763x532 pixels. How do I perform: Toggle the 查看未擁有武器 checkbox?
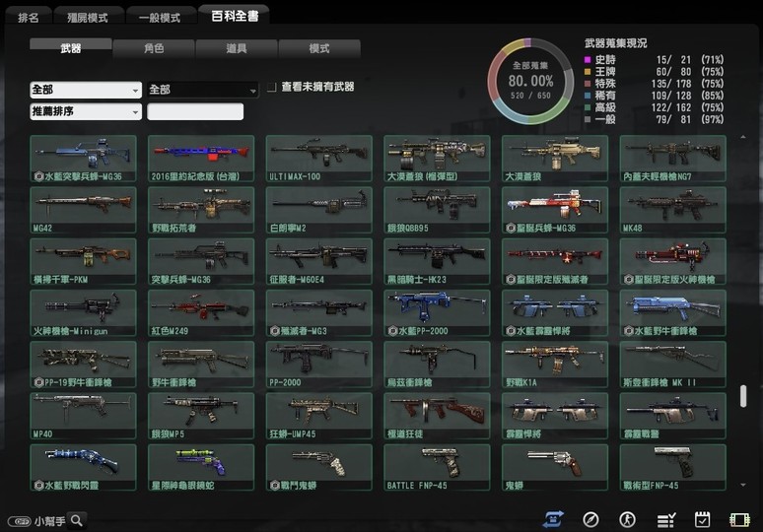tap(272, 87)
